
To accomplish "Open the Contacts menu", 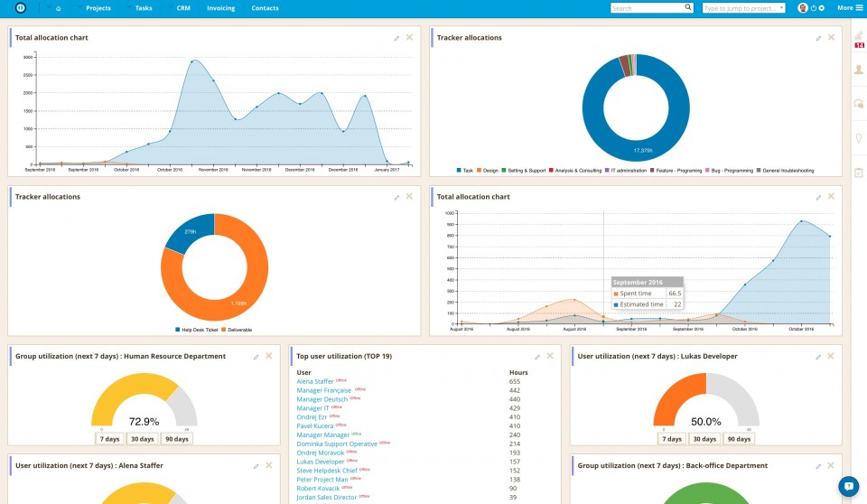I will [265, 8].
